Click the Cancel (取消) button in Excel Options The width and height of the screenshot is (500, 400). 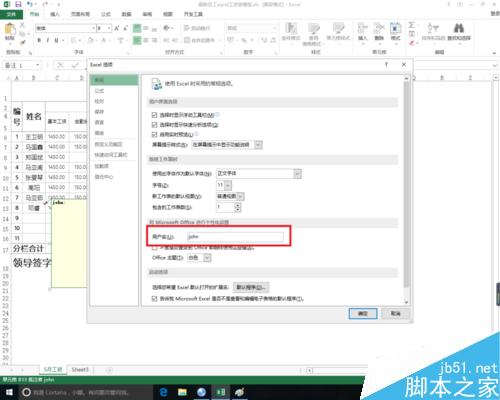(395, 313)
